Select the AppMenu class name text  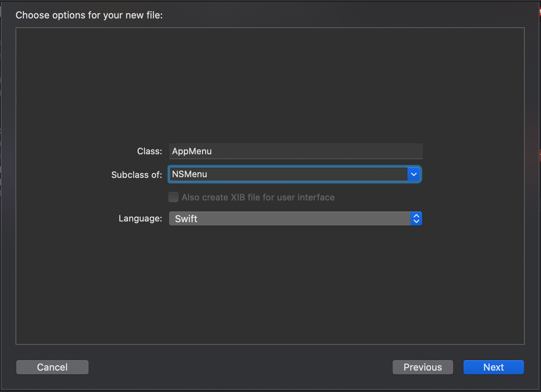coord(192,151)
